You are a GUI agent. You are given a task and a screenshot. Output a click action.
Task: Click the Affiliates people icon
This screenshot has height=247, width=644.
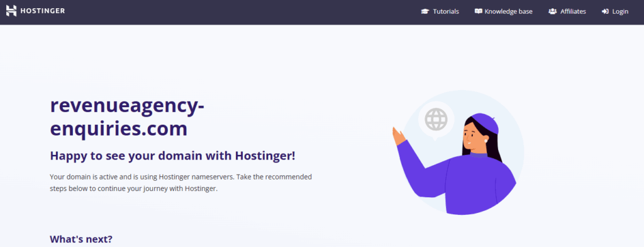coord(552,11)
